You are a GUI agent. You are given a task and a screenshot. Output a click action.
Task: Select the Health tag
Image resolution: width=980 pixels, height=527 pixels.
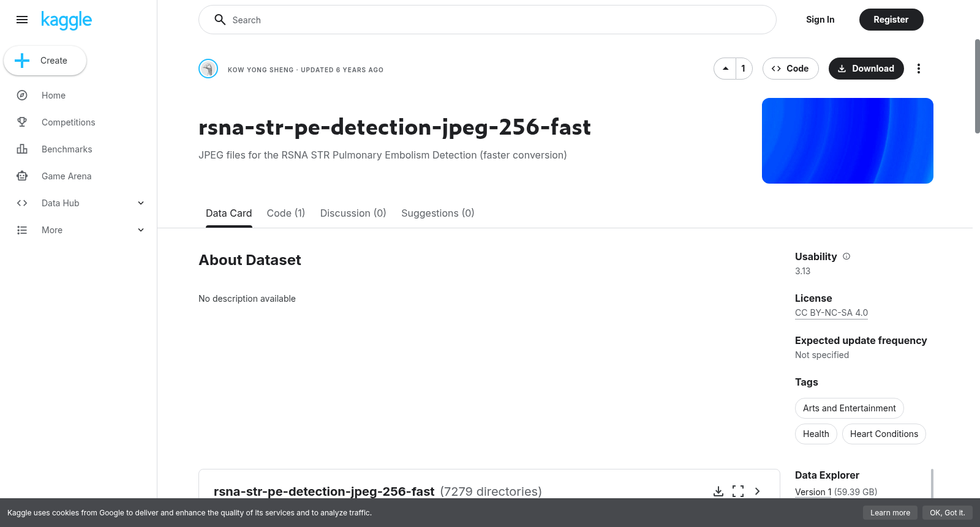[816, 434]
